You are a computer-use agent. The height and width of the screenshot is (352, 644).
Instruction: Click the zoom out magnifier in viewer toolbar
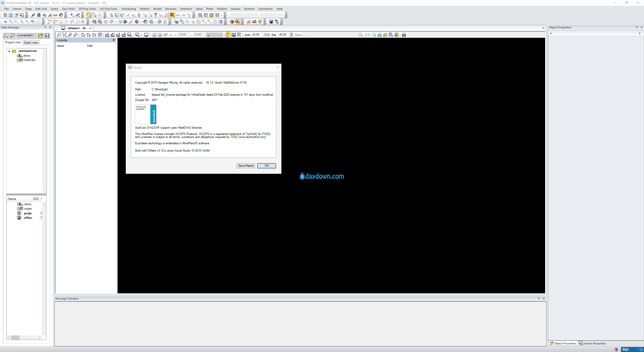pos(75,35)
